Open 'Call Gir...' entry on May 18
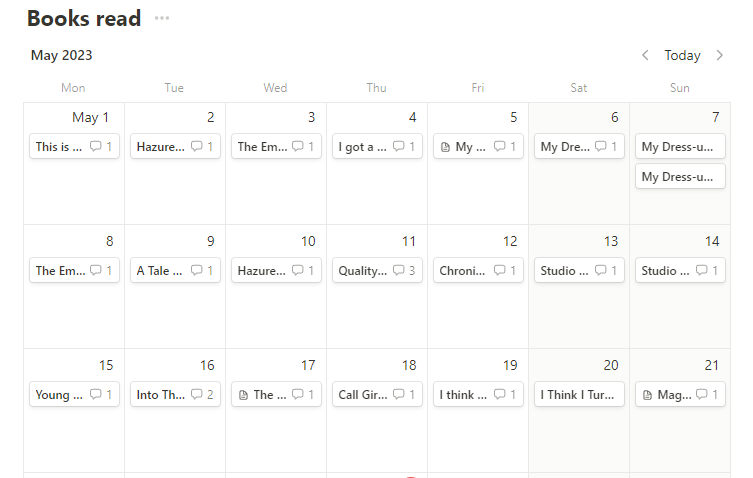Viewport: 753px width, 478px height. (362, 395)
